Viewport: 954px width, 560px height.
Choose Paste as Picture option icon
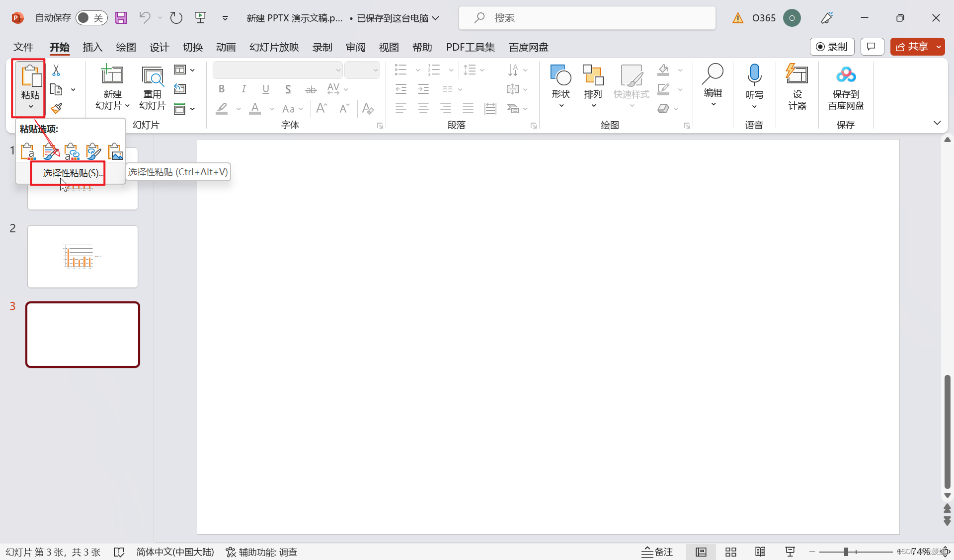(115, 151)
